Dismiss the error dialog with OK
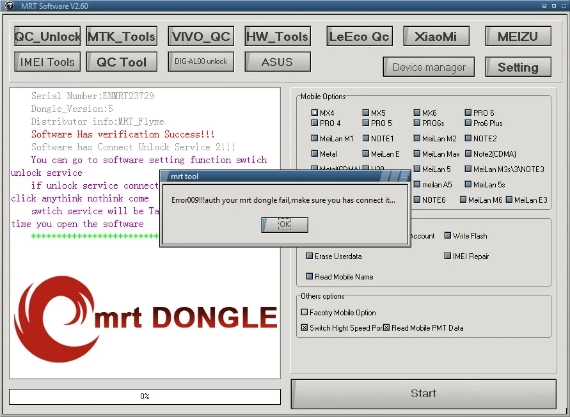570x417 pixels. click(x=285, y=225)
